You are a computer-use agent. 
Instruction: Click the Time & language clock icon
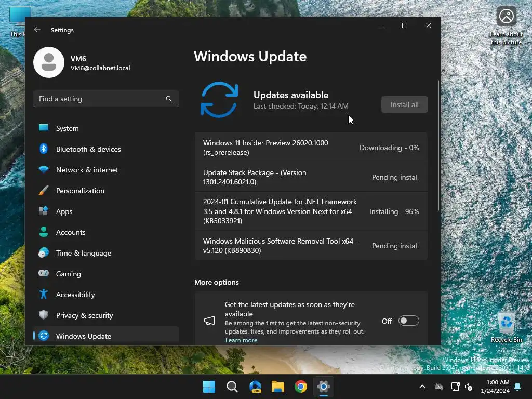pyautogui.click(x=44, y=253)
